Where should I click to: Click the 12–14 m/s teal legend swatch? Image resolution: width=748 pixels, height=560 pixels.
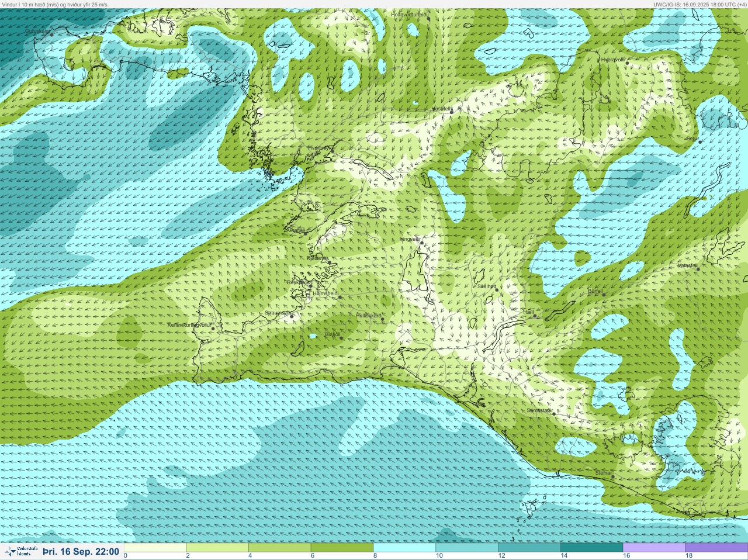pyautogui.click(x=529, y=548)
